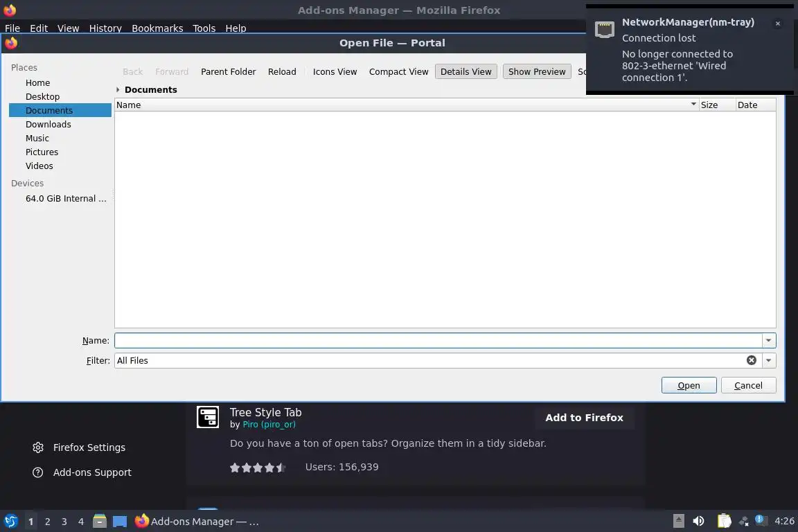Screen dimensions: 798x532
Task: Click the volume speaker tray icon
Action: pos(699,521)
